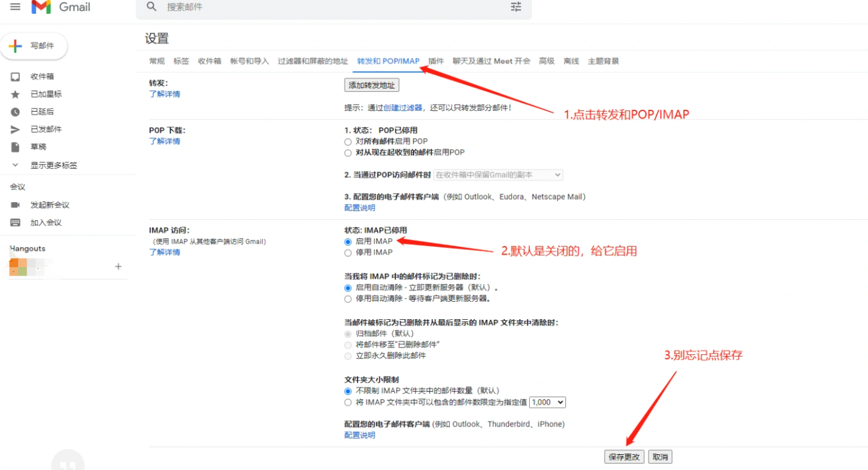The height and width of the screenshot is (470, 868).
Task: Start new meeting via 发起新会议 camera icon
Action: (16, 205)
